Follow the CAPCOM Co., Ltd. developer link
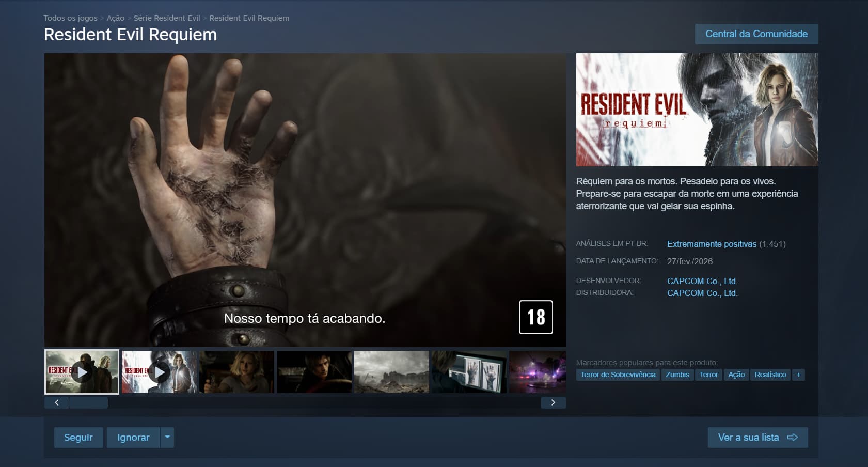 [x=701, y=281]
